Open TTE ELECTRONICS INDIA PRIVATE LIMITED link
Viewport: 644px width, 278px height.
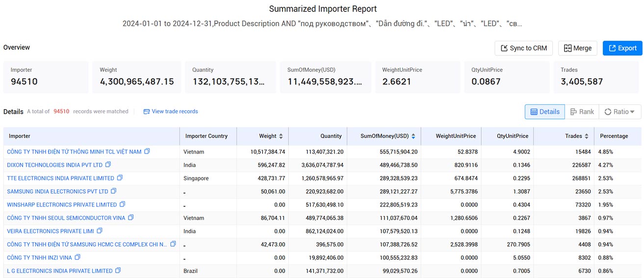pos(61,178)
